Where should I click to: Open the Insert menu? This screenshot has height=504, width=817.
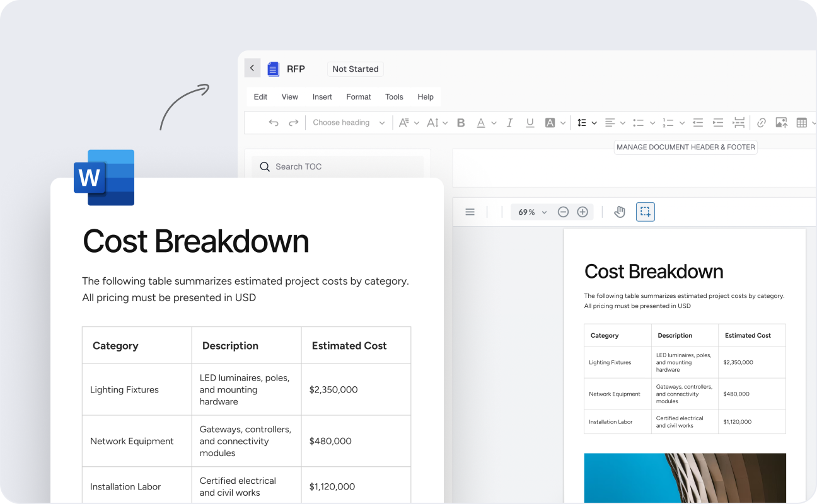[322, 97]
